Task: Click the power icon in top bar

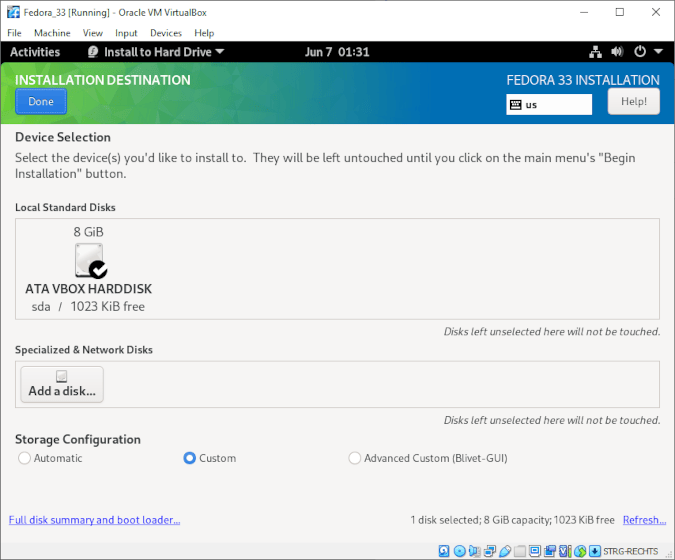Action: click(639, 52)
